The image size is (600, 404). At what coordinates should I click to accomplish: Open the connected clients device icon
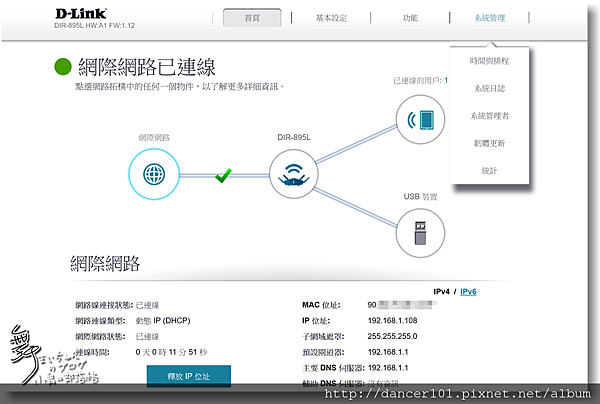click(x=420, y=119)
